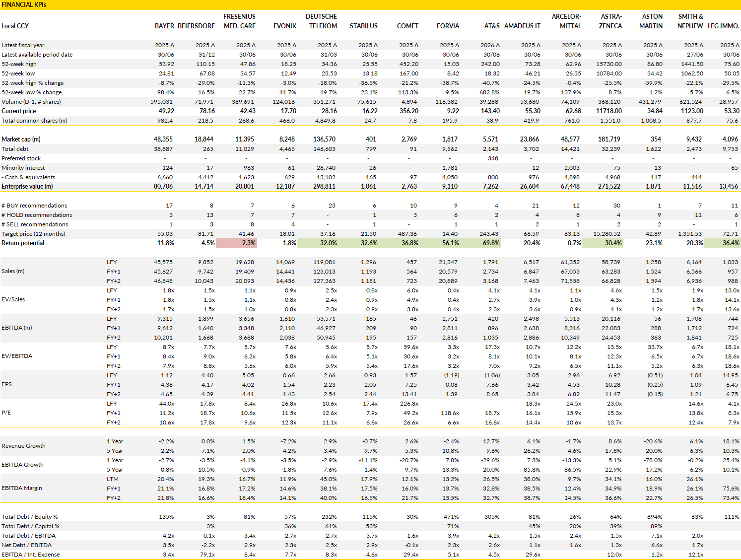Screen dimensions: 741x560
Task: Click the Enterprise value (m) row label
Action: [x=27, y=187]
